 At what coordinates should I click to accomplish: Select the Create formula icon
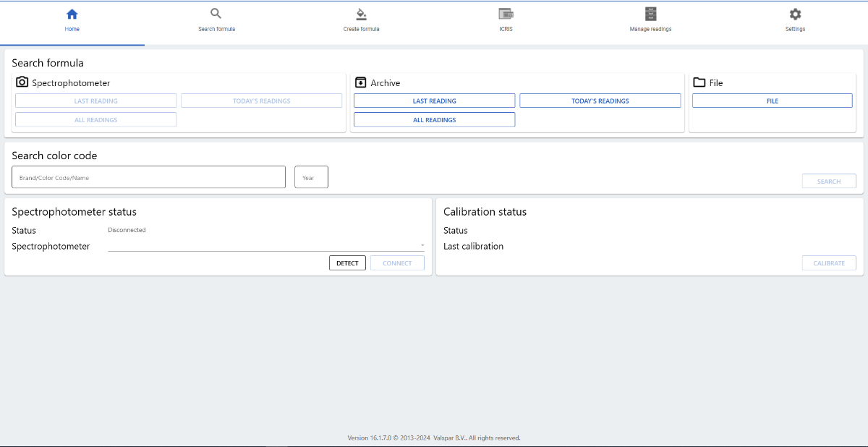(361, 14)
